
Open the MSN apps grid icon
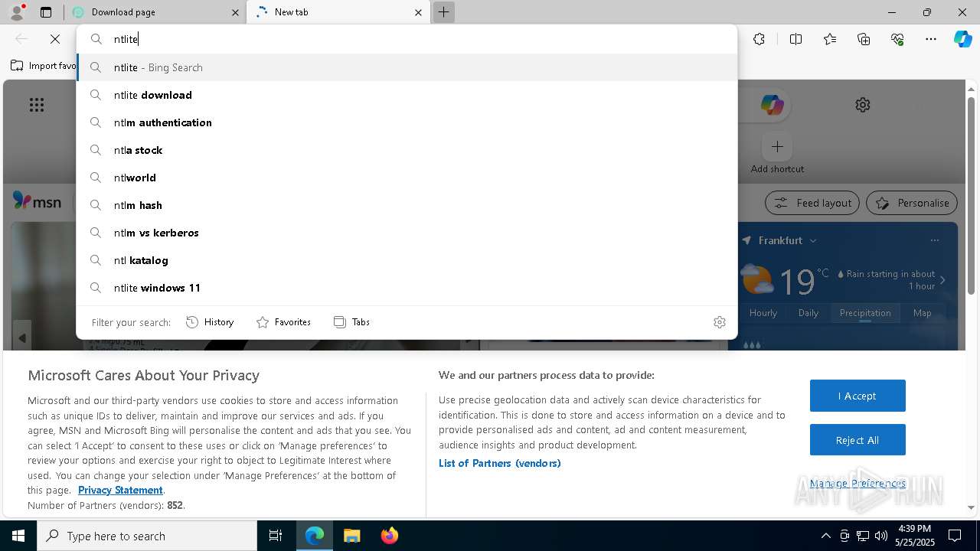[37, 105]
